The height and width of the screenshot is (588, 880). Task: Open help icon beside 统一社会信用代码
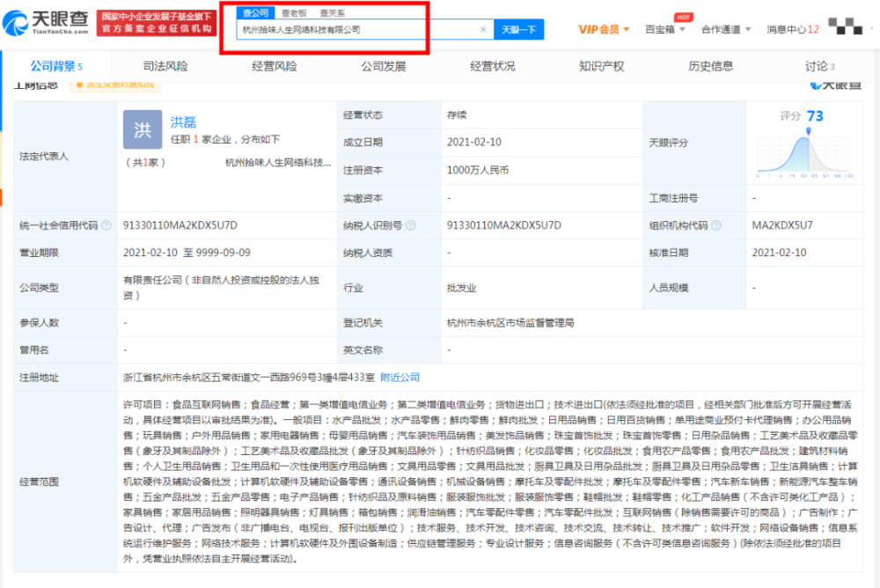(x=106, y=225)
